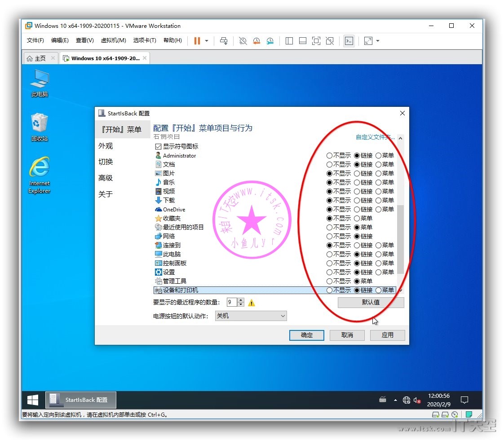The width and height of the screenshot is (504, 440).
Task: Revert to the previous snapshot
Action: [x=256, y=41]
